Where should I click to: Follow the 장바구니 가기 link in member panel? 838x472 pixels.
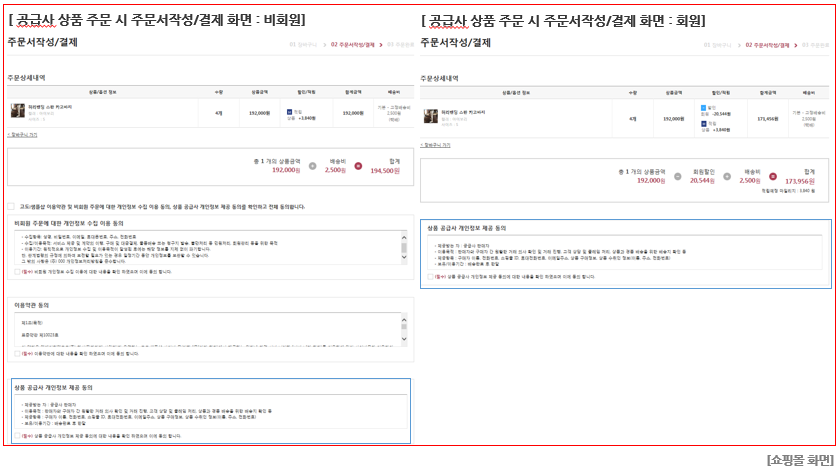tap(435, 145)
